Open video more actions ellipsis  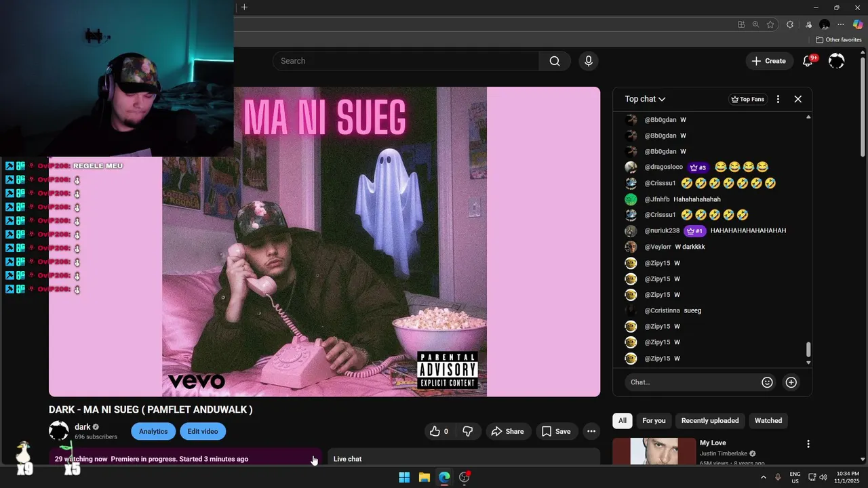point(591,431)
